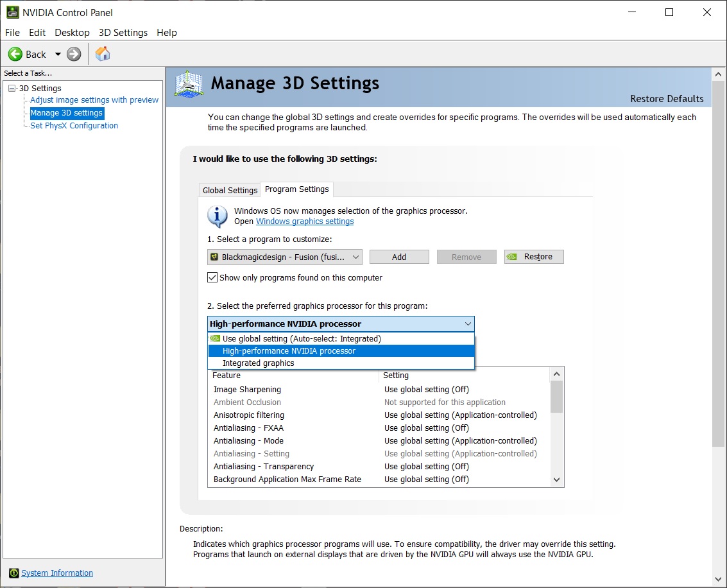Click the main page scrollbar thumb
Screen dimensions: 727x588
(x=718, y=264)
